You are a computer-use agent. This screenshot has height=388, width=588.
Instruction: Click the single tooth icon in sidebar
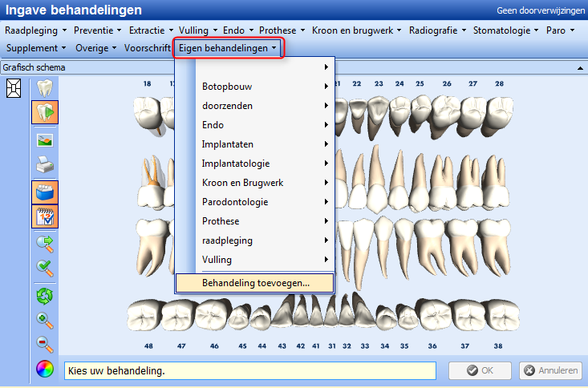45,88
